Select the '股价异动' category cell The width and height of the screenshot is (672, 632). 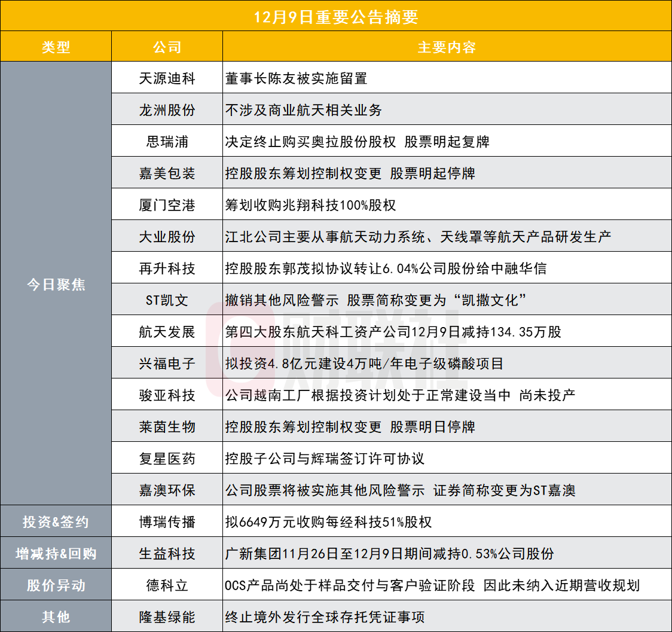point(56,585)
